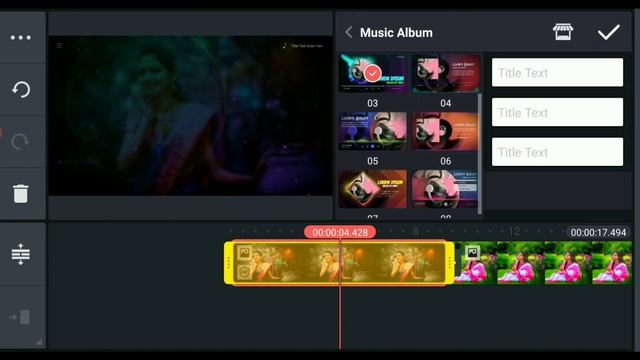Image resolution: width=640 pixels, height=360 pixels.
Task: Open the three-dot more options menu
Action: (x=20, y=38)
